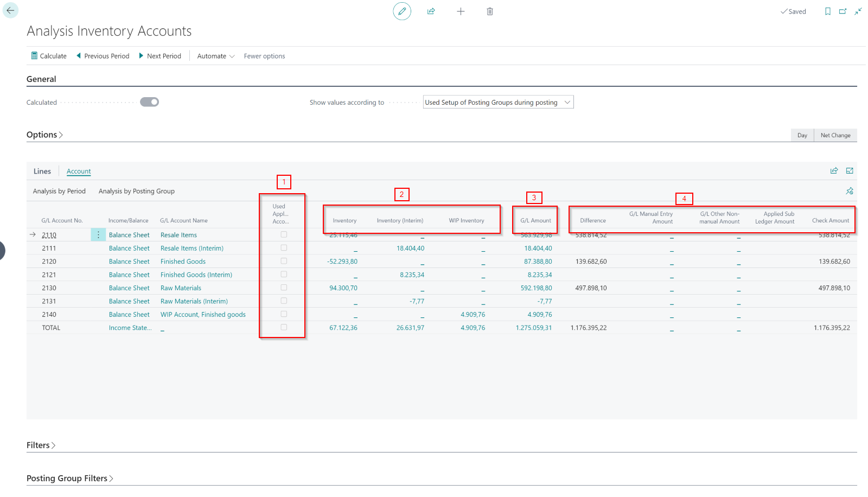This screenshot has width=868, height=497.
Task: Open WIP Account, Finished goods link
Action: click(x=203, y=315)
